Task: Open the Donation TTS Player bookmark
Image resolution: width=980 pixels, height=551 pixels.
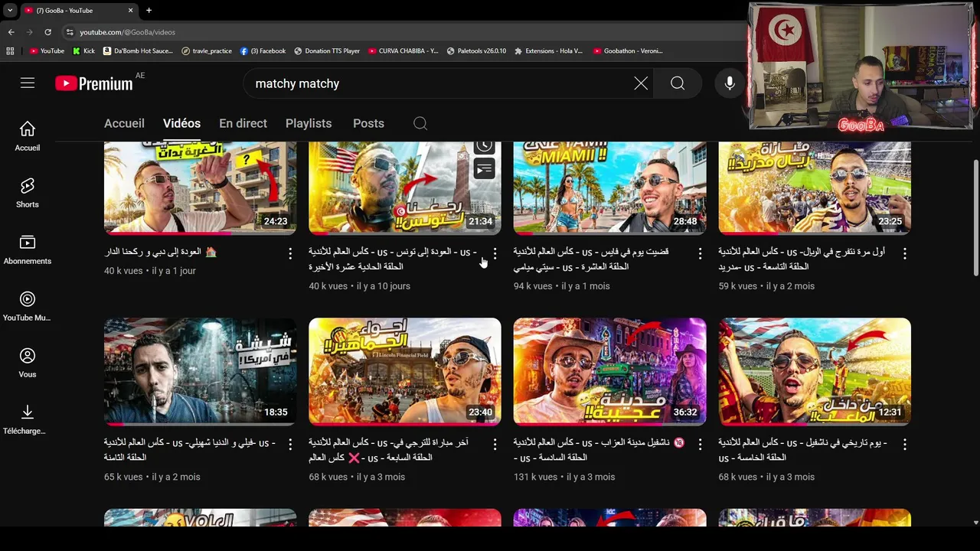Action: (x=326, y=51)
